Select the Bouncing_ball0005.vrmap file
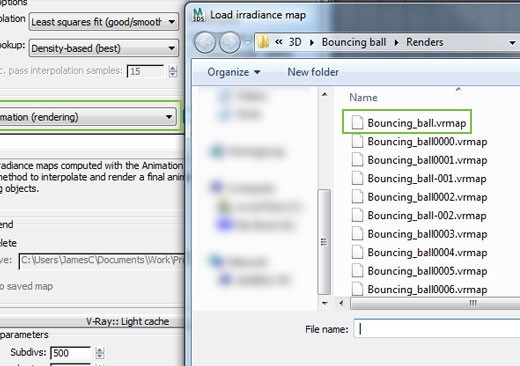The height and width of the screenshot is (366, 520). (x=427, y=271)
